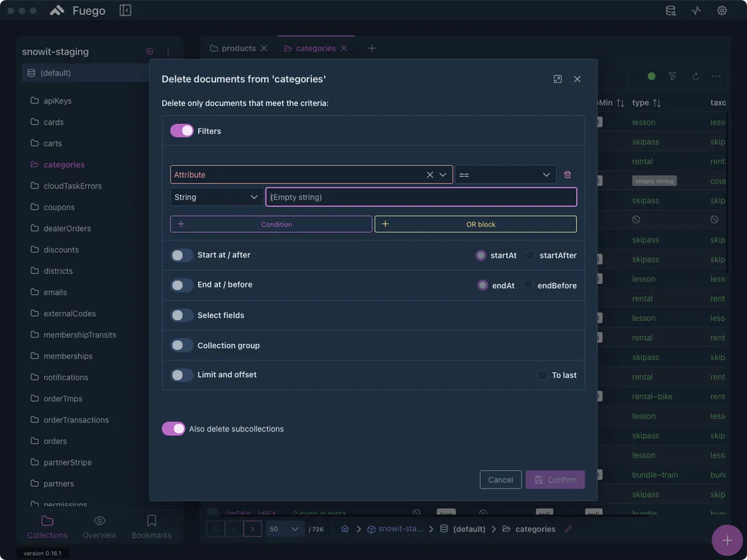The image size is (747, 560).
Task: Enable the End at / before toggle
Action: tap(182, 285)
